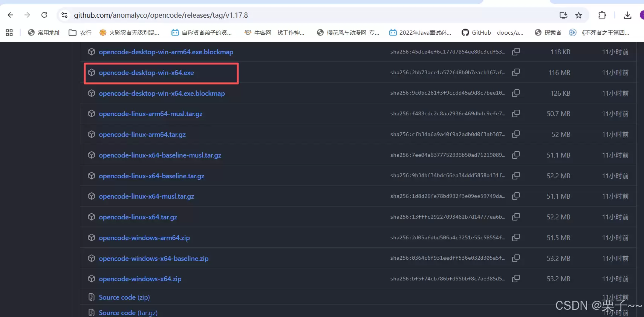Image resolution: width=644 pixels, height=317 pixels.
Task: Download opencode-windows-arm64.zip
Action: 144,238
